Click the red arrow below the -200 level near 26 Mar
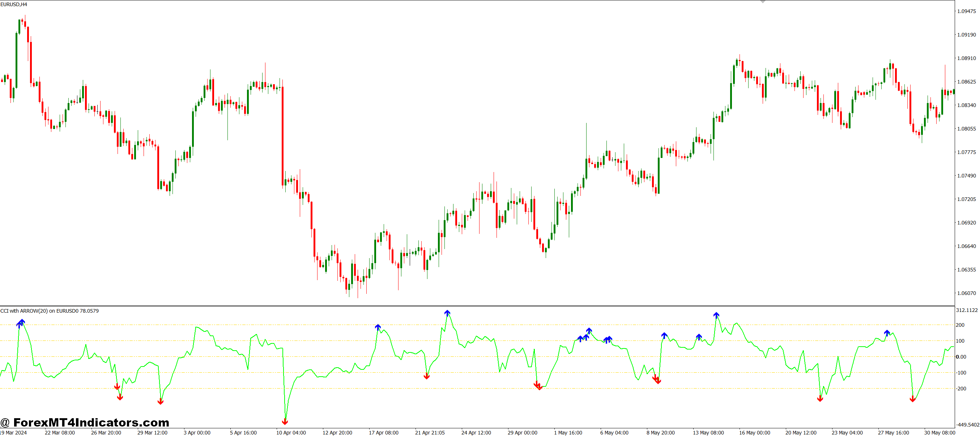Image resolution: width=980 pixels, height=437 pixels. point(120,398)
